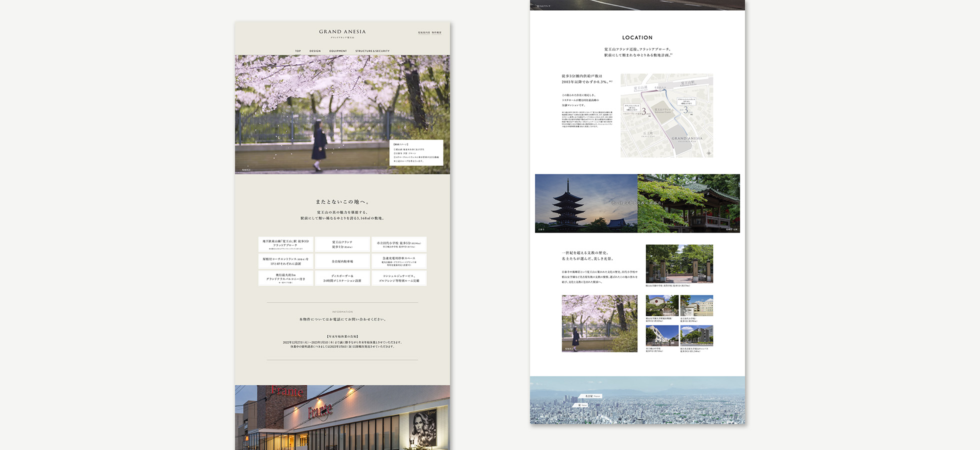Click the school gate photo thumbnail
980x450 pixels.
[x=679, y=264]
